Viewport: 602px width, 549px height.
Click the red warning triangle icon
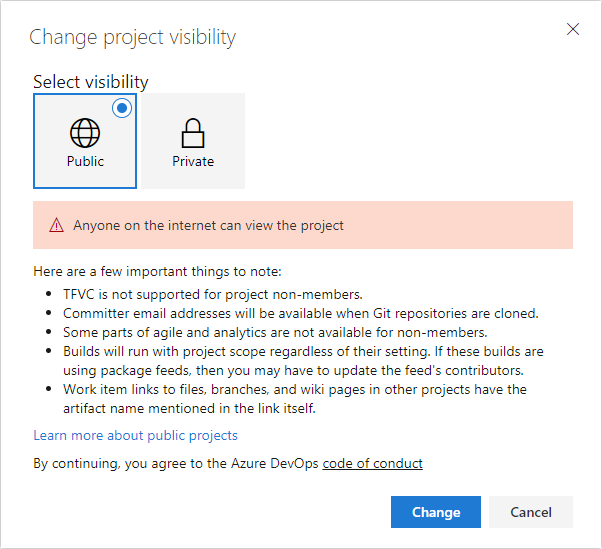point(56,226)
